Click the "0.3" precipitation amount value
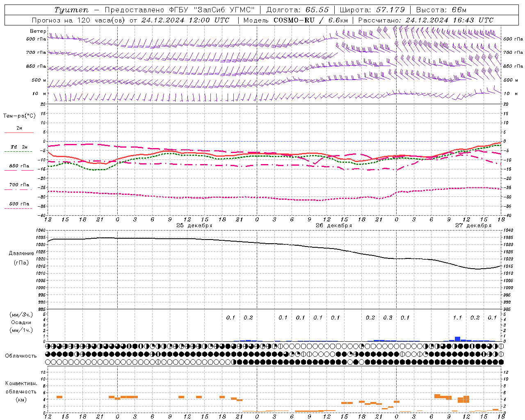 [388, 317]
